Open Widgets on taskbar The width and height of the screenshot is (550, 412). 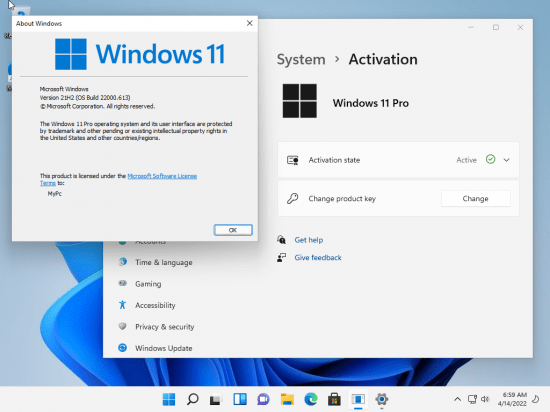240,399
